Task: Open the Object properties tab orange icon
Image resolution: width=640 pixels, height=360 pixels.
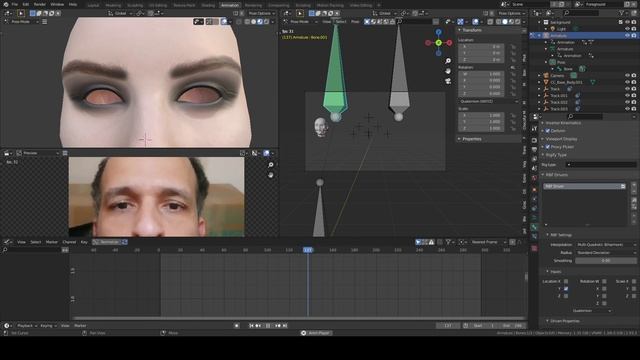Action: [534, 190]
